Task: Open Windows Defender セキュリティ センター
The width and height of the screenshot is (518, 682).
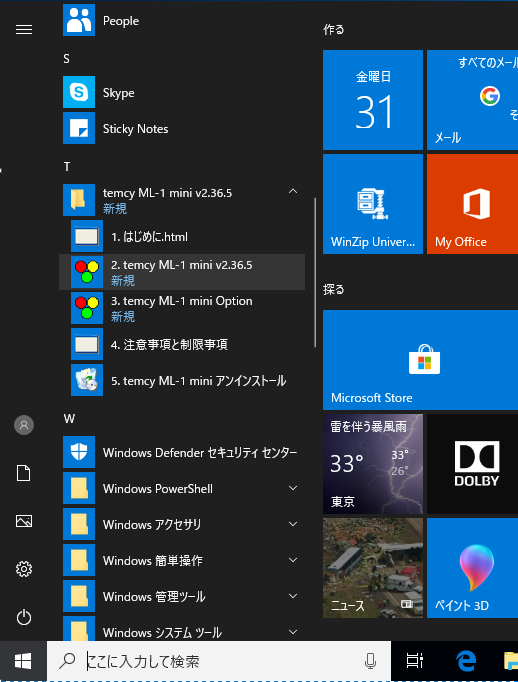Action: click(x=183, y=452)
